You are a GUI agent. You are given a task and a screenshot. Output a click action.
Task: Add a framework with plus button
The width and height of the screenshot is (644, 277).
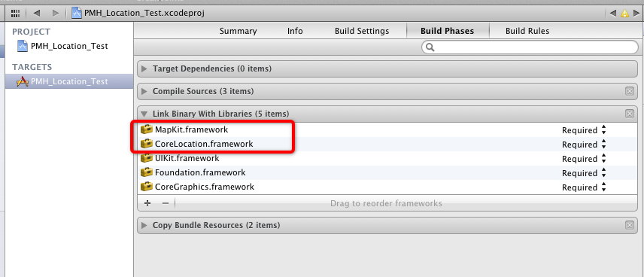[x=147, y=203]
